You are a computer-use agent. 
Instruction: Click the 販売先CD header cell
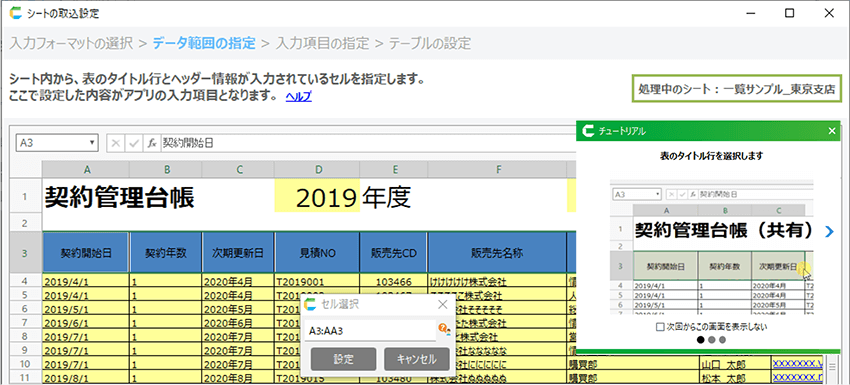tap(394, 252)
